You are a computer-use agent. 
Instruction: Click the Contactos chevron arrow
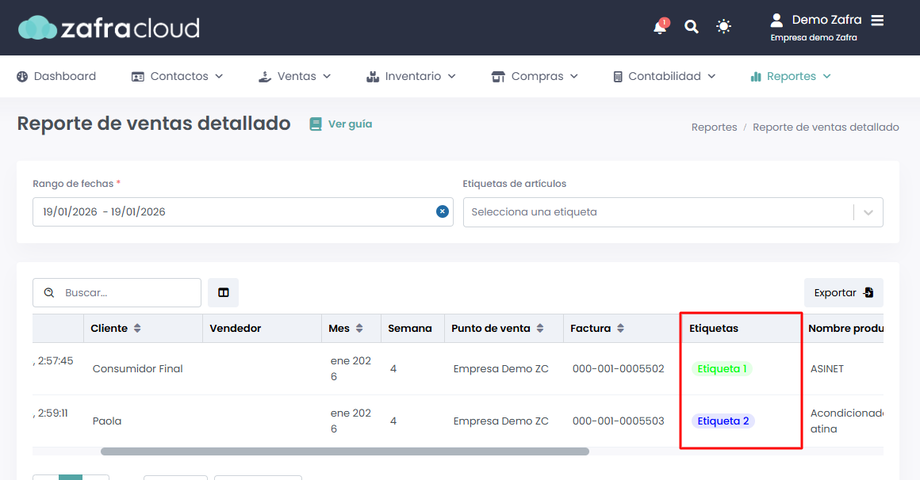tap(219, 76)
